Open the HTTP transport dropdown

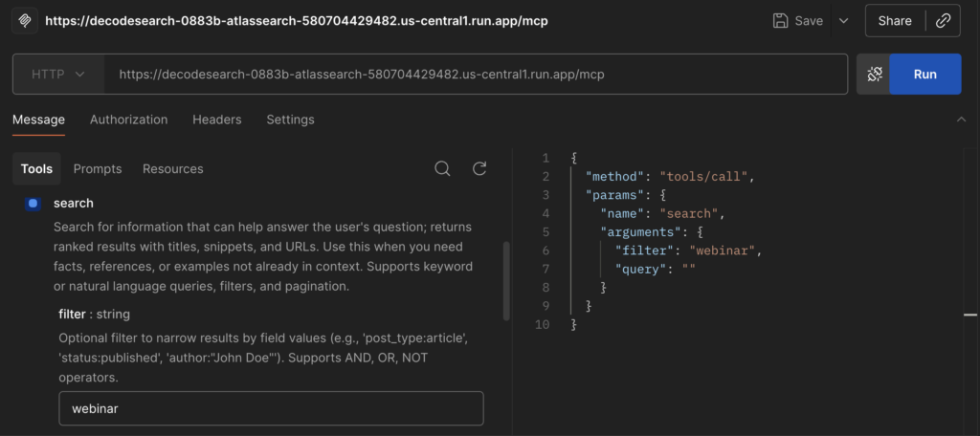(x=58, y=74)
